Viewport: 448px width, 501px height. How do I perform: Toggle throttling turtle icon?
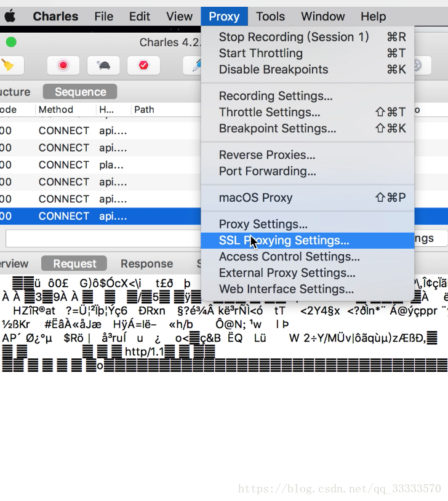(103, 65)
